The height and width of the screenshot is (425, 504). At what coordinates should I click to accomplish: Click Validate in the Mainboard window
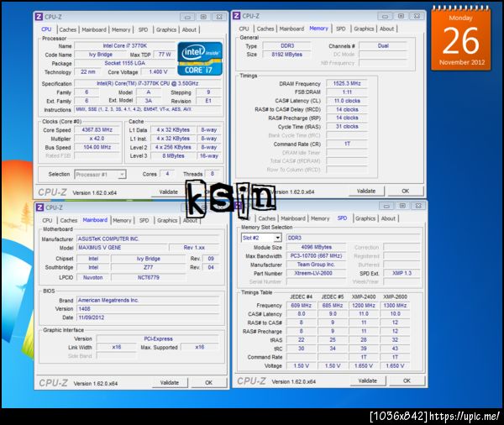(x=170, y=382)
